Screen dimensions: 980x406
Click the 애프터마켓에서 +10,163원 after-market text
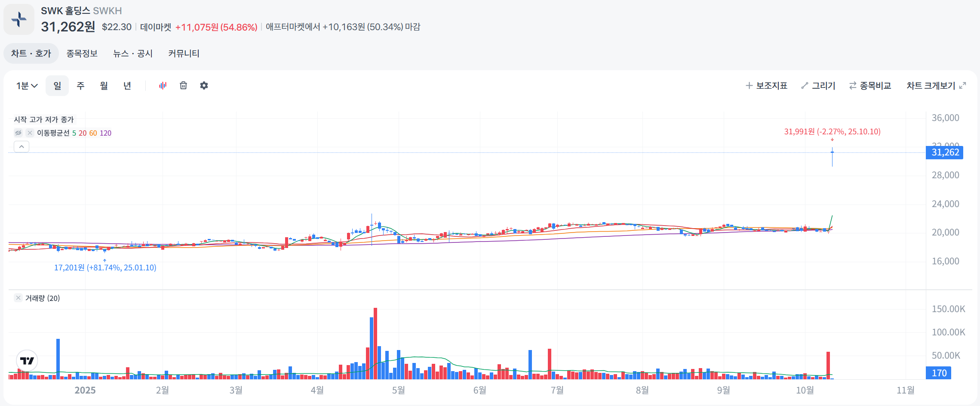[x=343, y=27]
